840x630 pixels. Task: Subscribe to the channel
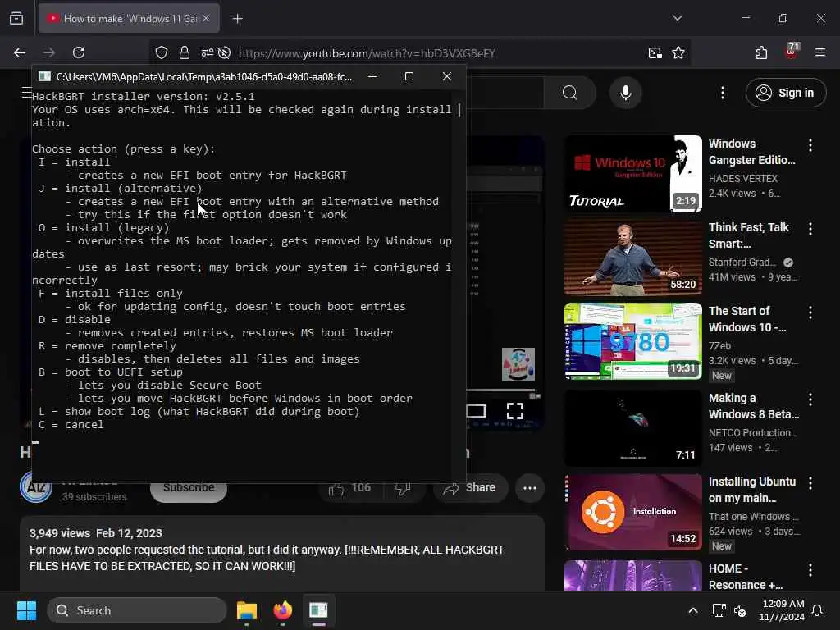pos(189,489)
